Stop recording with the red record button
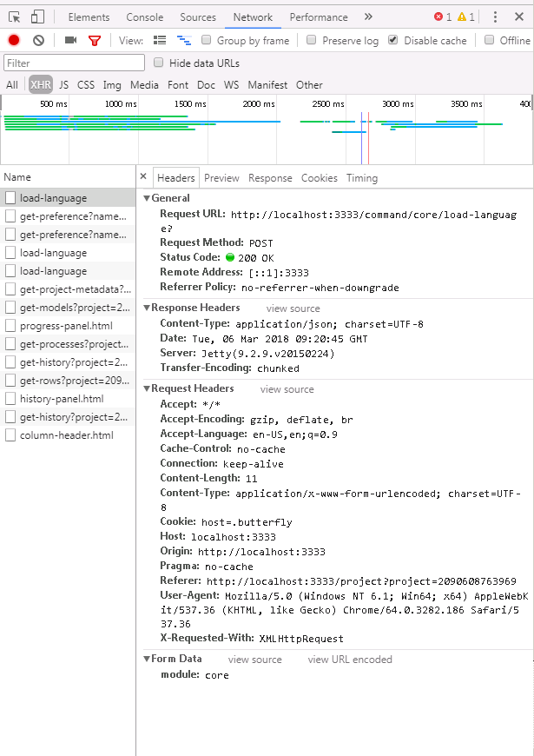 pos(14,40)
